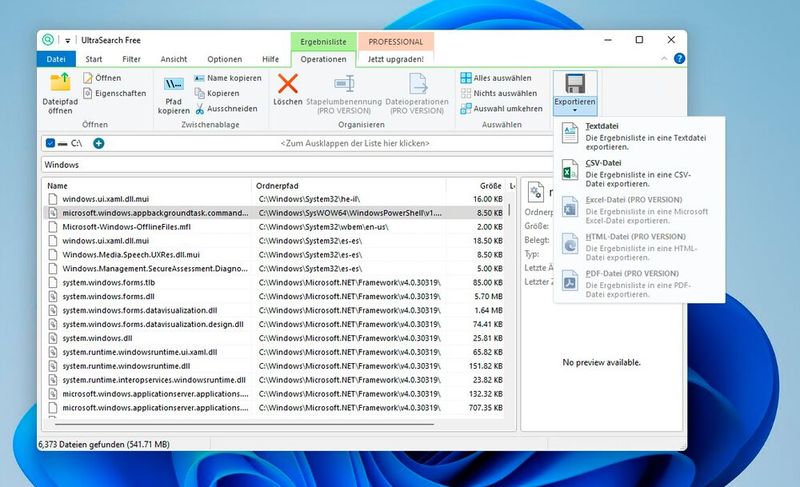Invert selection with Auswahl umkehren
This screenshot has width=800, height=487.
(x=501, y=109)
